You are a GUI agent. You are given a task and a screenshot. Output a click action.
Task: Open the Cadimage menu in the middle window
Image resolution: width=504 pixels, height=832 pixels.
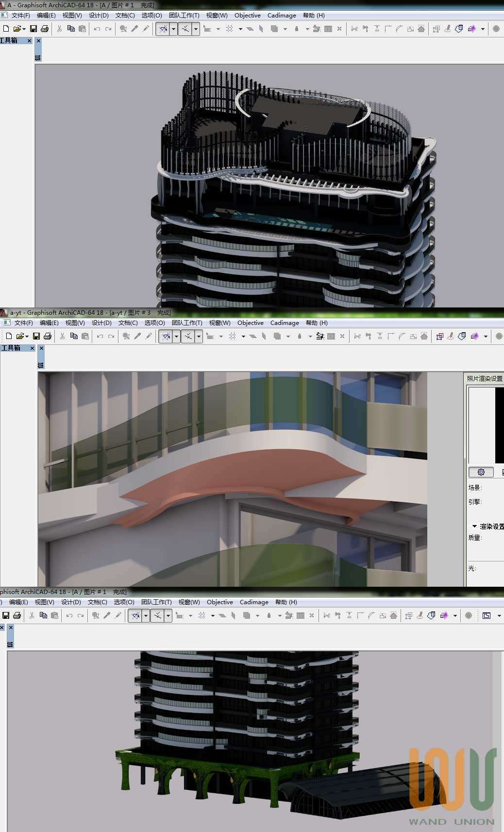click(x=285, y=323)
